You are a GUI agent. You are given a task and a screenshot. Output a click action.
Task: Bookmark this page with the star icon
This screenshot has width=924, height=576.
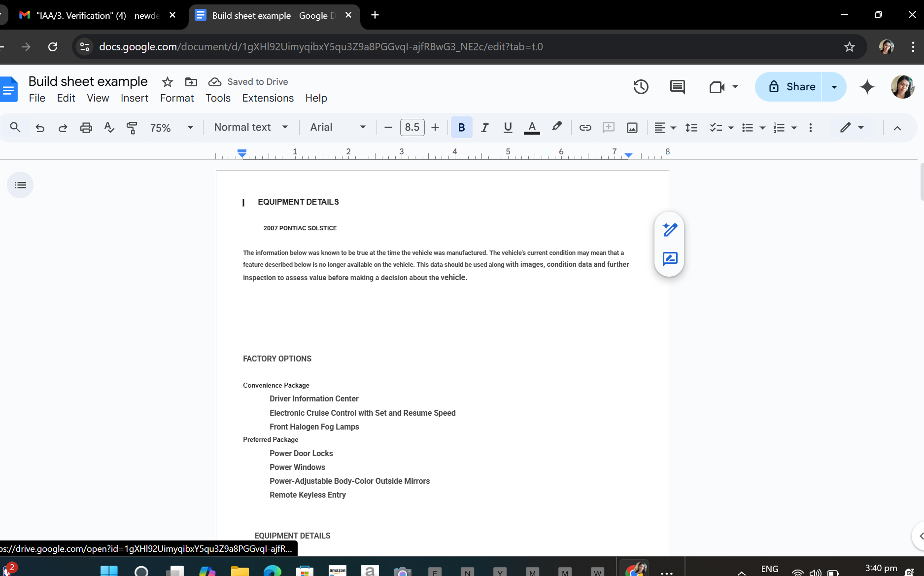coord(850,47)
